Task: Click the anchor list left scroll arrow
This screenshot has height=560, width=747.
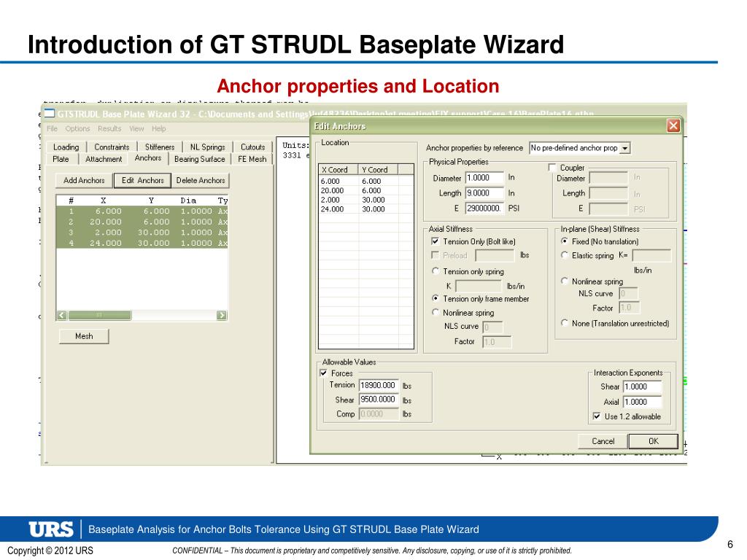Action: (x=62, y=315)
